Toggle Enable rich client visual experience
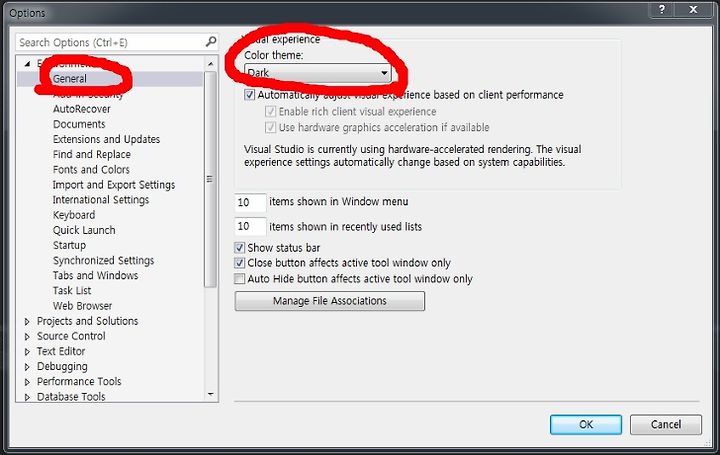 [x=270, y=112]
